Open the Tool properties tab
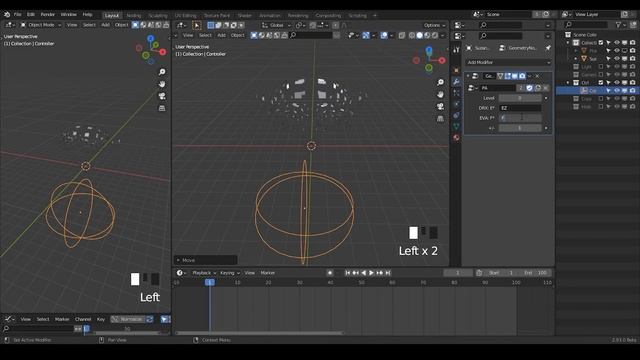Image resolution: width=640 pixels, height=360 pixels. [456, 49]
